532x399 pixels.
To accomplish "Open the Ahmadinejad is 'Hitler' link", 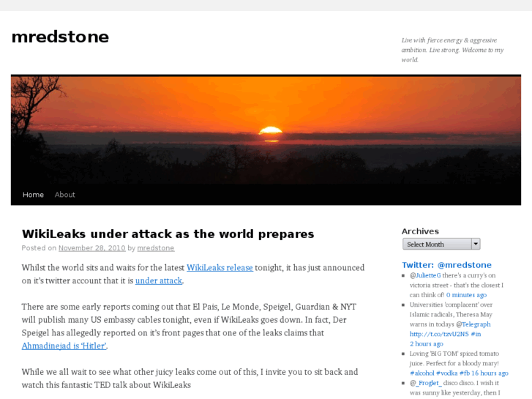I will click(64, 346).
